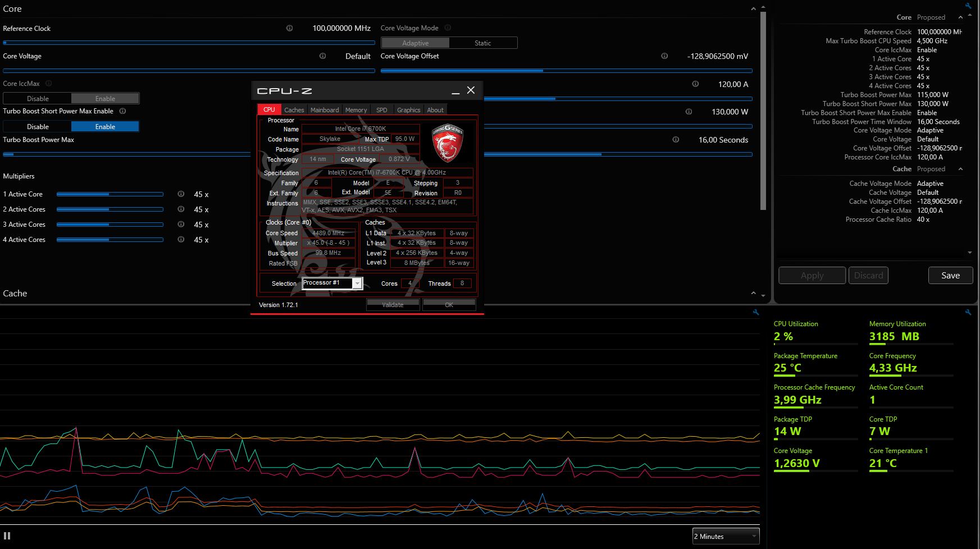
Task: Click the info icon beside the 120,00 A value
Action: click(x=695, y=84)
